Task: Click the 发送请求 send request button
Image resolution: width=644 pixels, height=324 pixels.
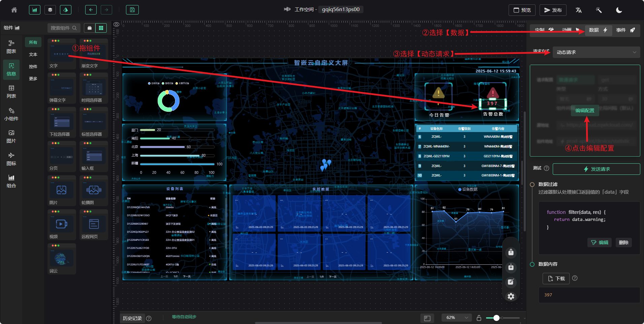Action: (x=596, y=169)
